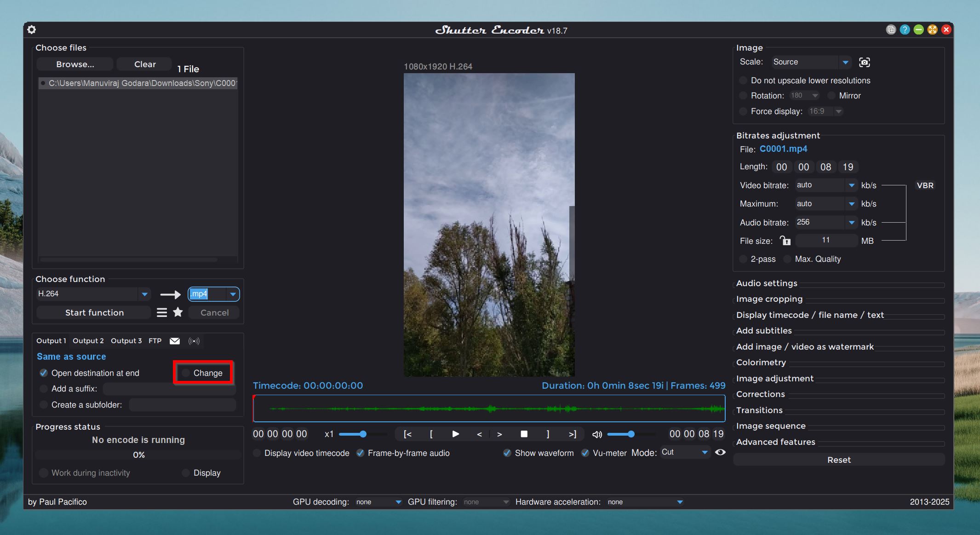Image resolution: width=980 pixels, height=535 pixels.
Task: Enable the Mirror option
Action: click(x=831, y=96)
